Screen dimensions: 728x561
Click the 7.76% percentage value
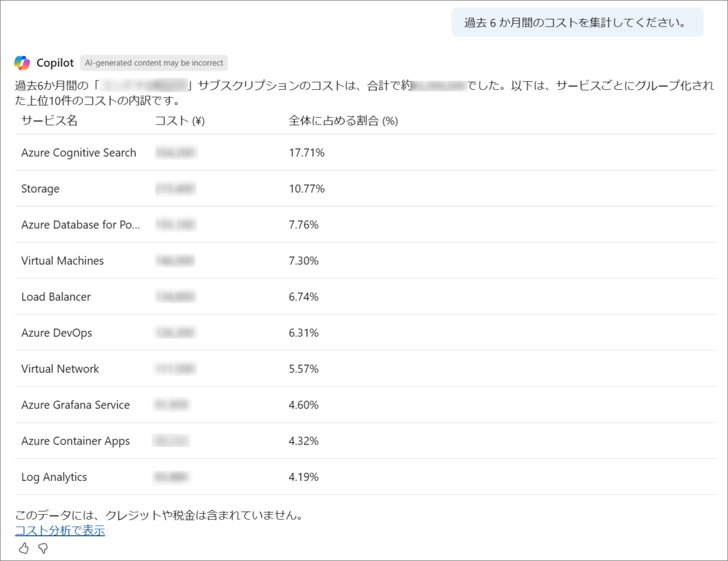point(304,225)
